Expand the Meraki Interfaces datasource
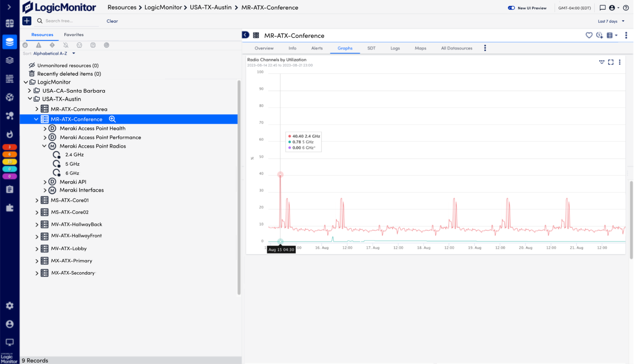 tap(45, 190)
